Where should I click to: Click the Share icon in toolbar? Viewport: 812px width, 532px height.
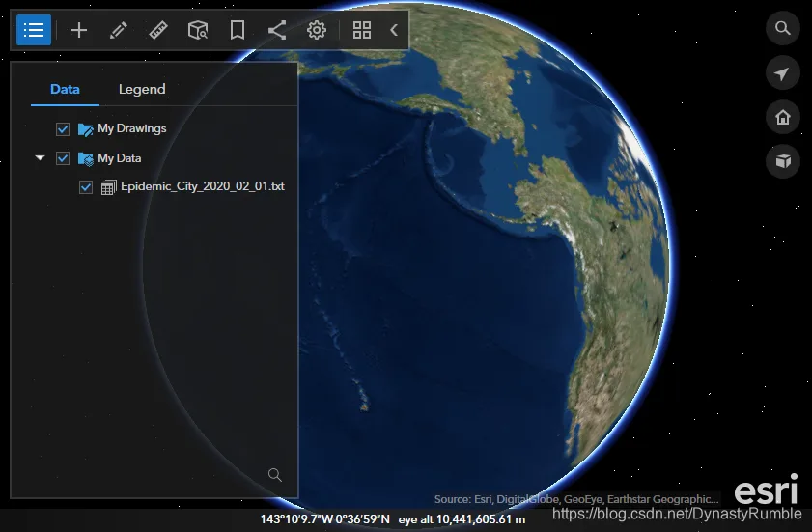[x=277, y=30]
